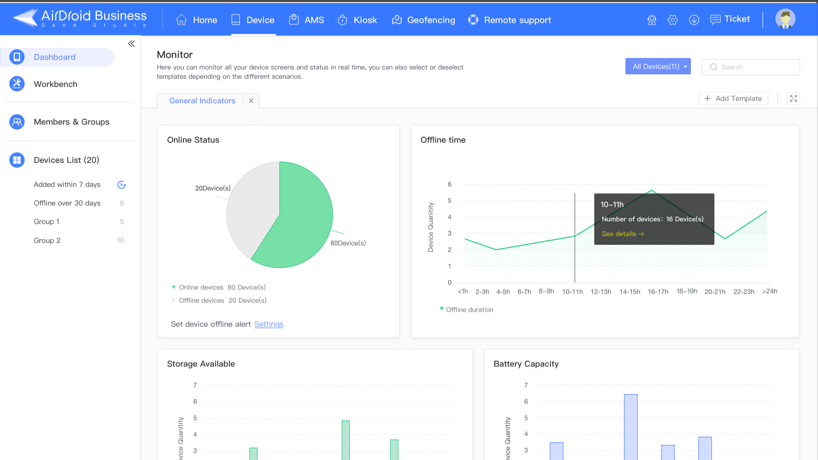818x460 pixels.
Task: Open the user profile avatar
Action: [x=785, y=19]
